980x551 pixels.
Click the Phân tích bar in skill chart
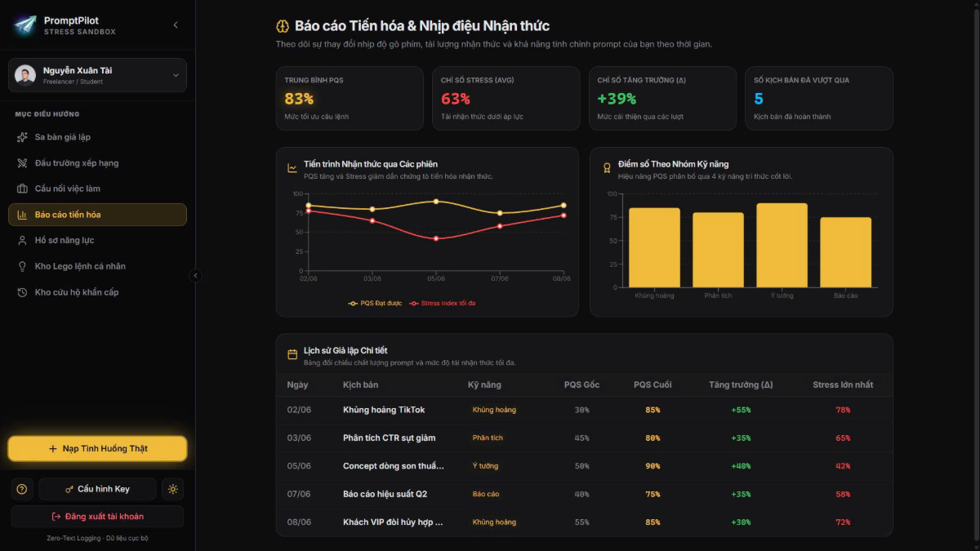pos(718,250)
